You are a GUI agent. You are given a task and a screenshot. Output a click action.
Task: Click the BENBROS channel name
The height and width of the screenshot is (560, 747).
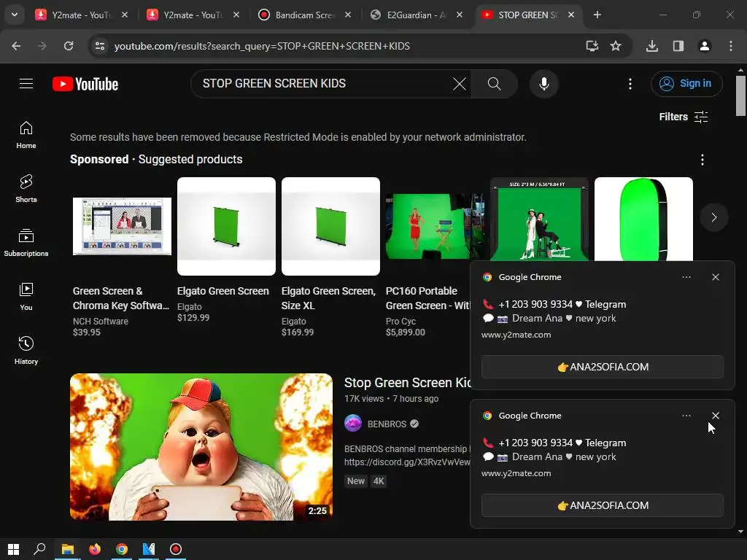[387, 424]
